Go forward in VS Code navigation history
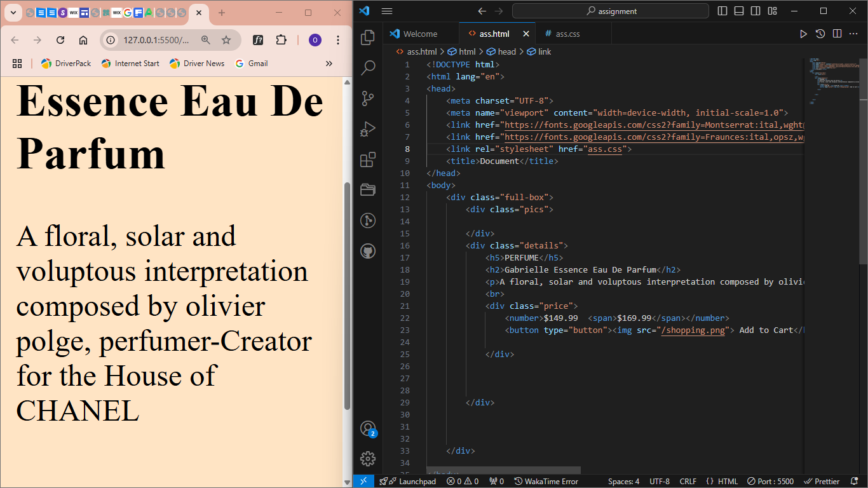Viewport: 868px width, 488px height. pyautogui.click(x=499, y=11)
